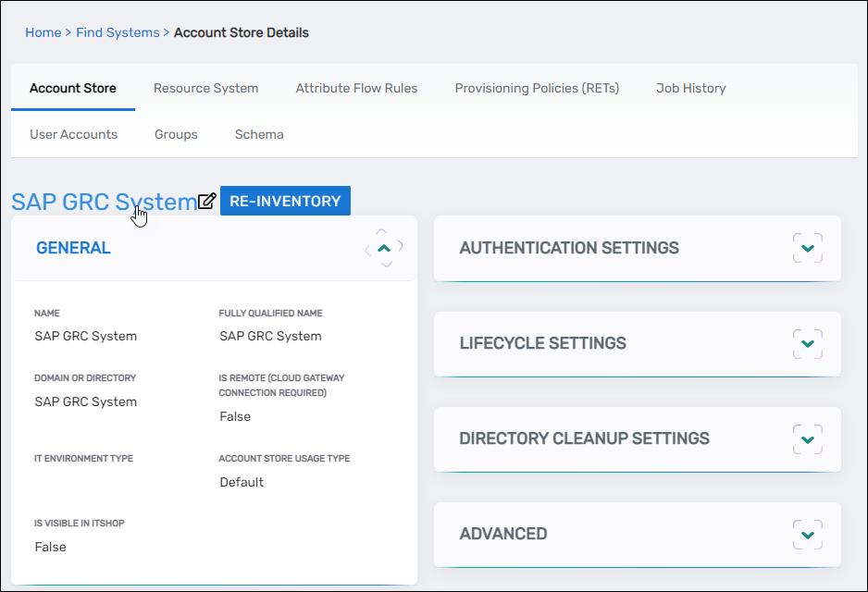Collapse the General panel with its chevron
Image resolution: width=868 pixels, height=592 pixels.
point(385,248)
